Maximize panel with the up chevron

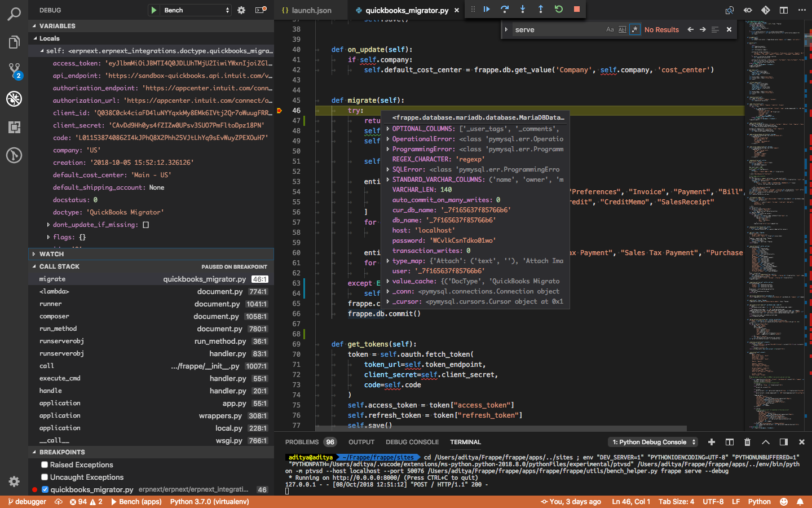766,442
